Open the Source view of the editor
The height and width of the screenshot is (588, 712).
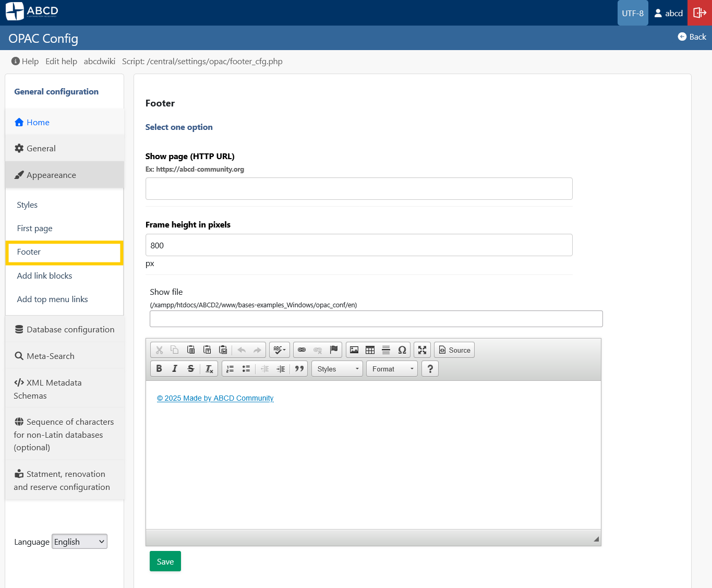point(454,350)
